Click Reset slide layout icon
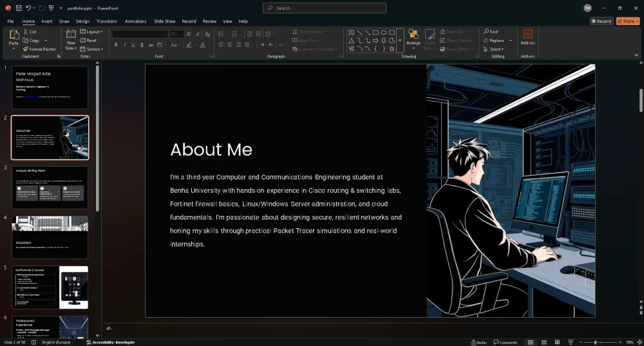This screenshot has width=644, height=346. pos(82,41)
